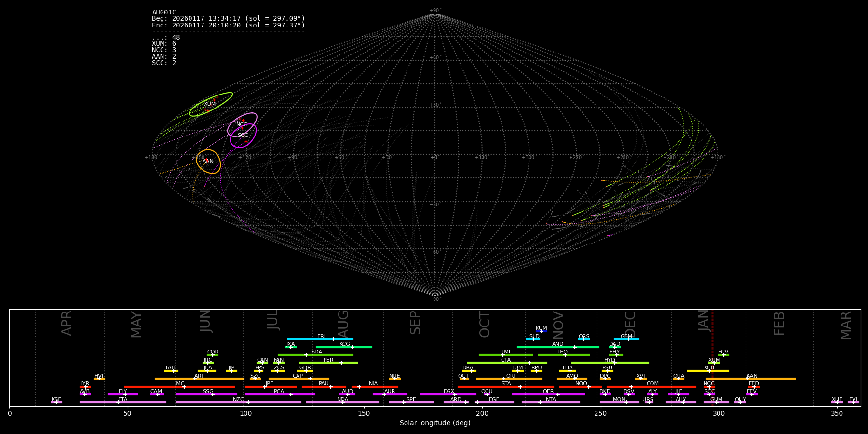Click the KSE shower label in the timeline
The height and width of the screenshot is (434, 868).
click(x=56, y=400)
